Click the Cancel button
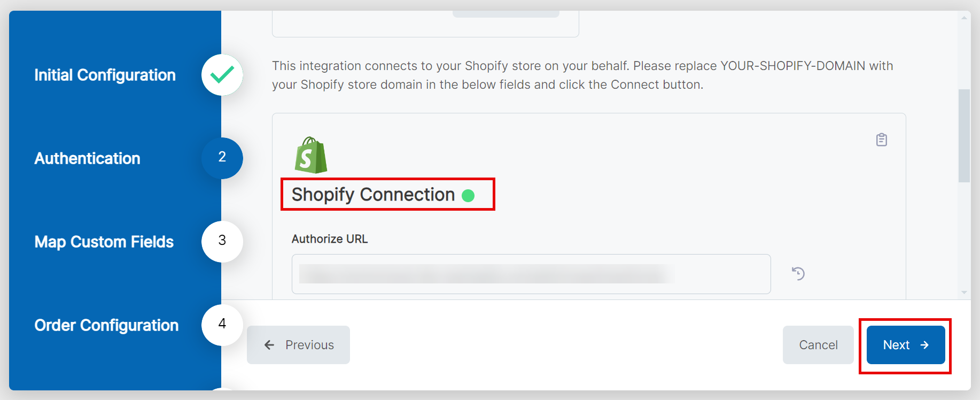 (818, 345)
